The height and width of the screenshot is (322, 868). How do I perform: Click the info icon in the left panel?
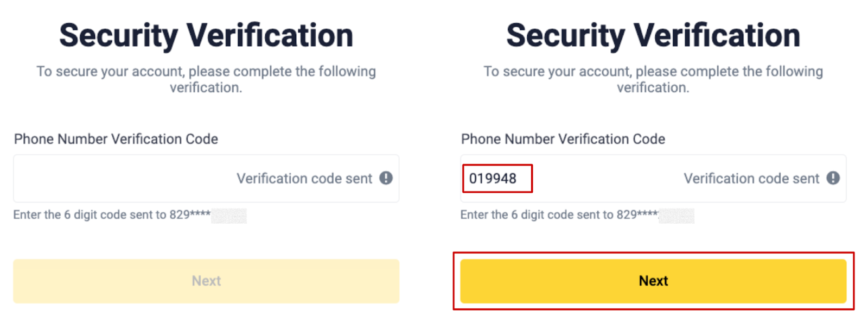click(x=386, y=178)
